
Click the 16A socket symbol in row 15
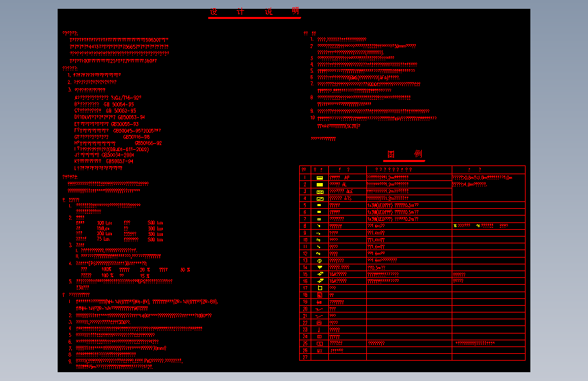click(320, 274)
